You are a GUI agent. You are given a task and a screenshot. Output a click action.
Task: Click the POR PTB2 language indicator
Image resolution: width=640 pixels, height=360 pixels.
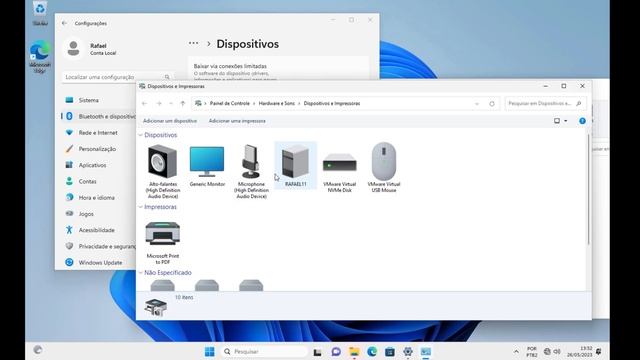531,352
